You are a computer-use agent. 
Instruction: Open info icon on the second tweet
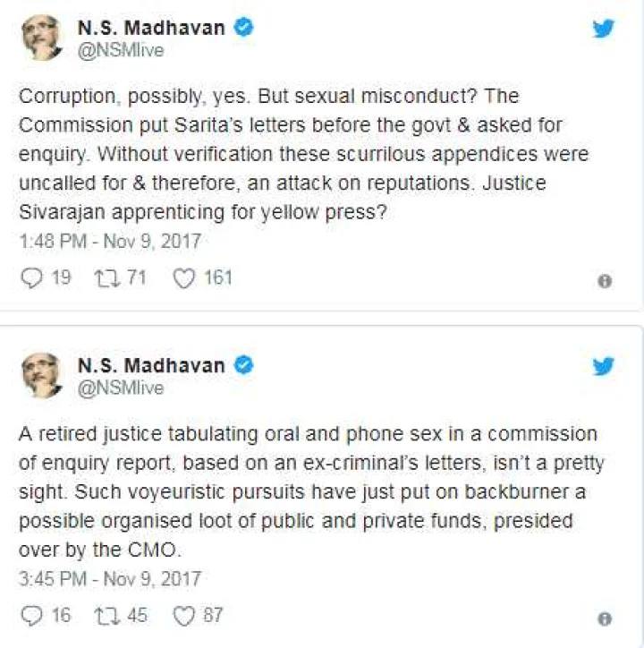605,619
